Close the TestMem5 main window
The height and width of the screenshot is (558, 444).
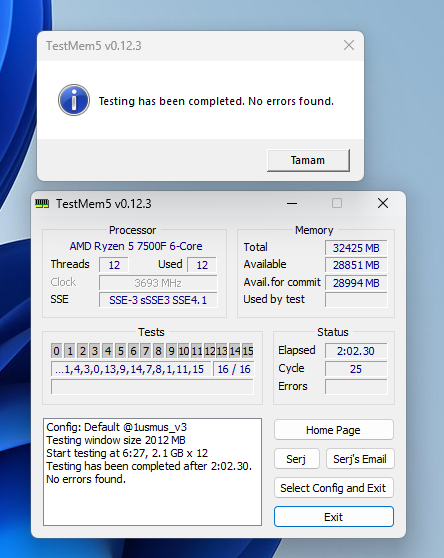click(383, 204)
